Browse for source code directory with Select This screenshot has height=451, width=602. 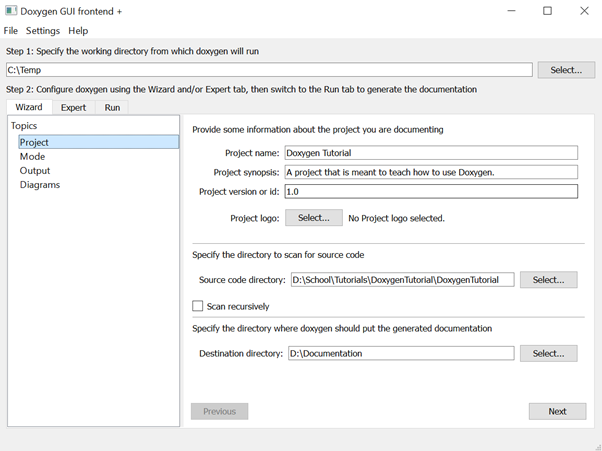(x=549, y=280)
